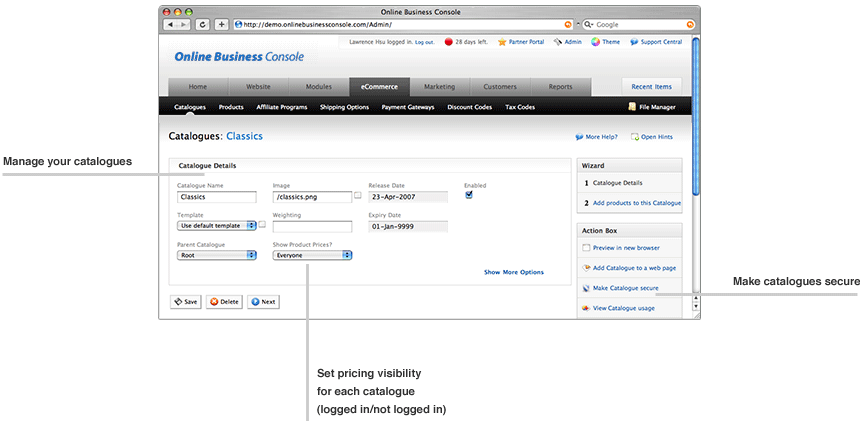Switch to the Marketing tab
Screen dimensions: 860x432
pos(439,87)
